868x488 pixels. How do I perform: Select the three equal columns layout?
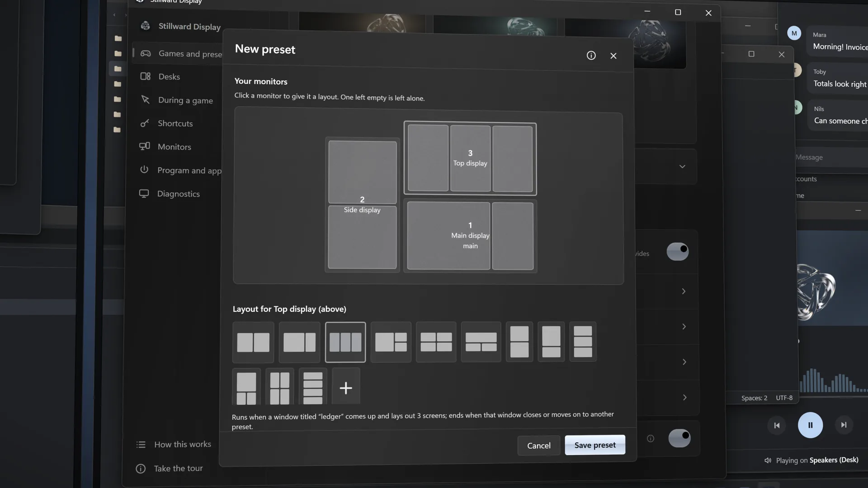tap(345, 342)
